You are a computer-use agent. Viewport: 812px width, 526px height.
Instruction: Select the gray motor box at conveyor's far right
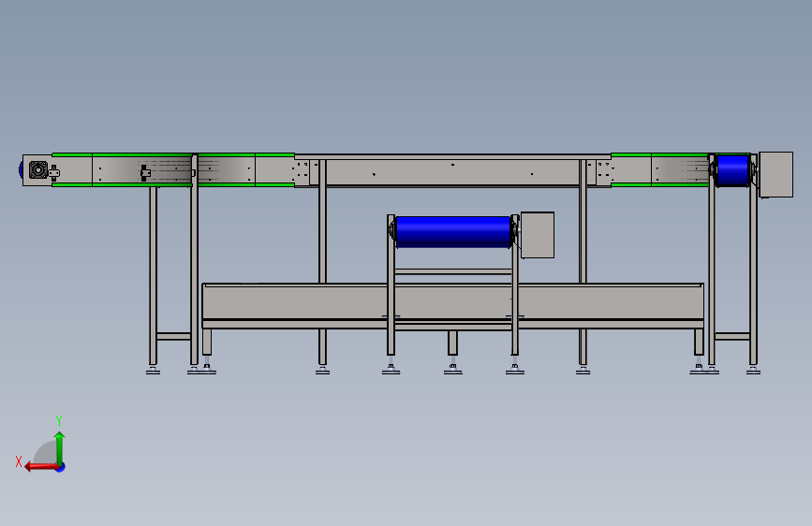coord(775,174)
